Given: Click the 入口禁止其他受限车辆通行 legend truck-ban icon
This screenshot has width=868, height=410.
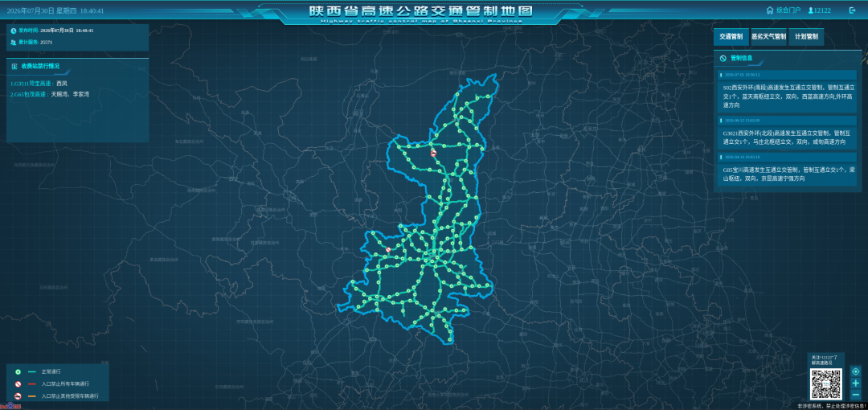Looking at the screenshot, I should click(x=18, y=396).
